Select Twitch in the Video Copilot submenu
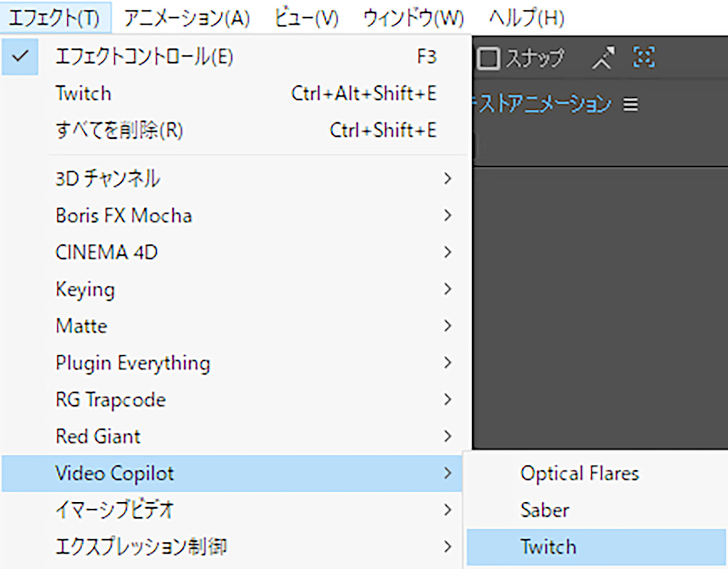Screen dimensions: 728x569 pos(596,547)
